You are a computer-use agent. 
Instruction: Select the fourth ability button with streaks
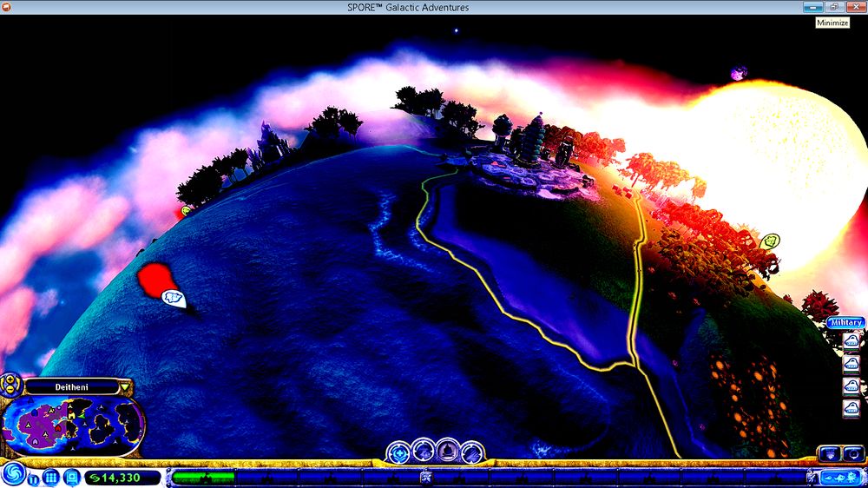pyautogui.click(x=471, y=452)
